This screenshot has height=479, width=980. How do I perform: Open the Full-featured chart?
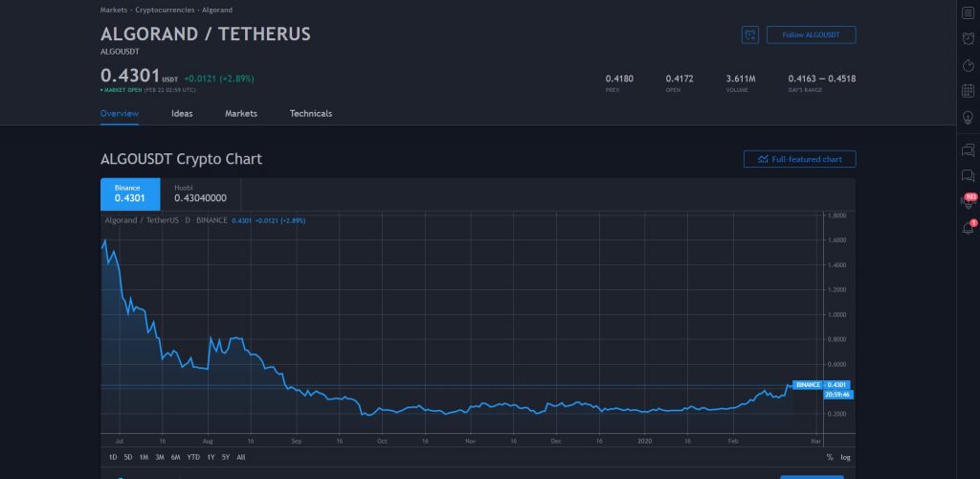pyautogui.click(x=799, y=159)
